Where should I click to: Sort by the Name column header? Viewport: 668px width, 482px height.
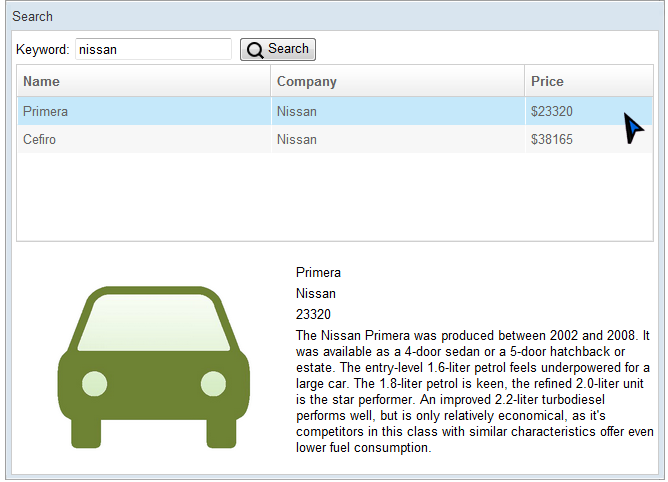(144, 81)
